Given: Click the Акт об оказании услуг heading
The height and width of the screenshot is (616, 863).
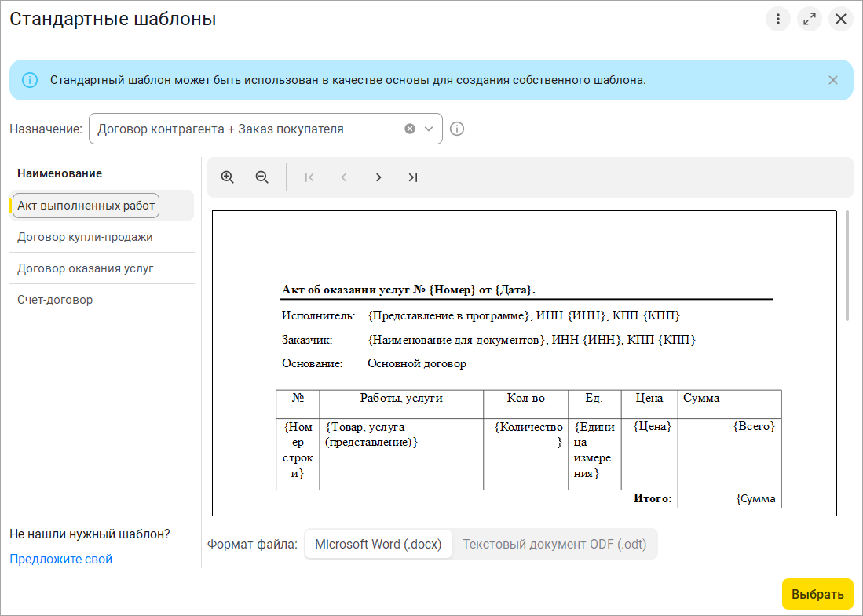Looking at the screenshot, I should click(408, 290).
